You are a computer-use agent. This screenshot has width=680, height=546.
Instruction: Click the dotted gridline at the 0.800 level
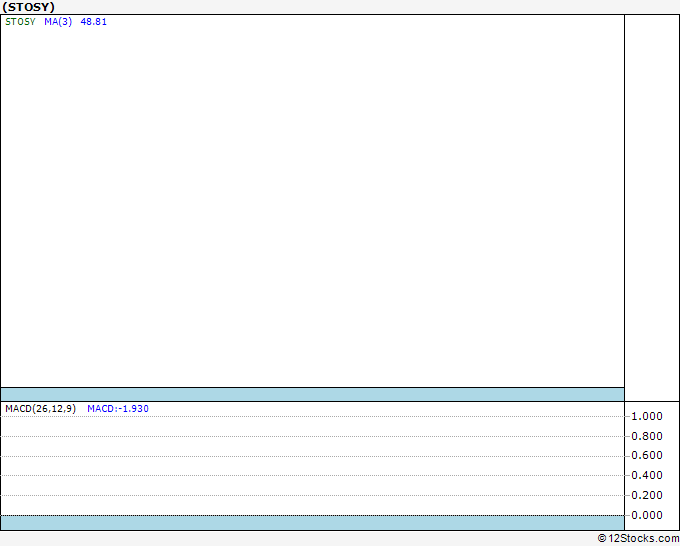click(x=312, y=436)
